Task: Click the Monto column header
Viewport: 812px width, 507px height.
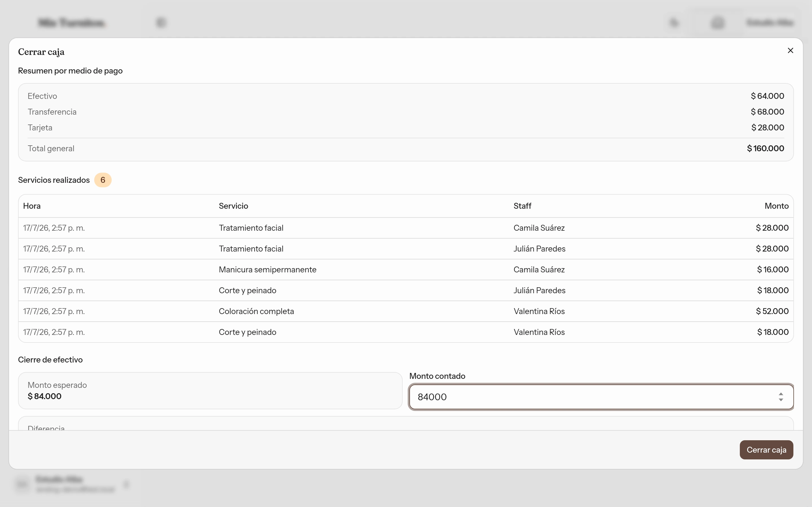Action: click(x=776, y=206)
